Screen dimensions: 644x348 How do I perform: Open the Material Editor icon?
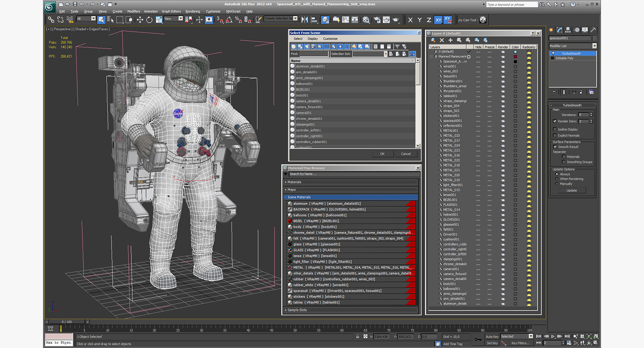pyautogui.click(x=366, y=20)
